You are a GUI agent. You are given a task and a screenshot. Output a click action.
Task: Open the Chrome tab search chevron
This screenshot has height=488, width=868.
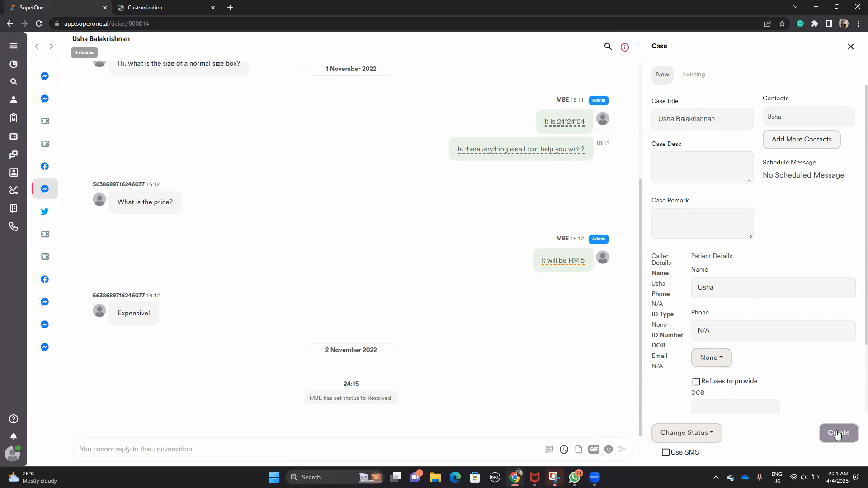(795, 7)
